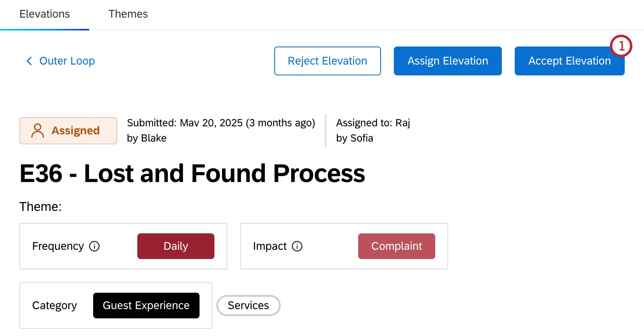Click the Theme label heading
The width and height of the screenshot is (644, 336).
40,206
